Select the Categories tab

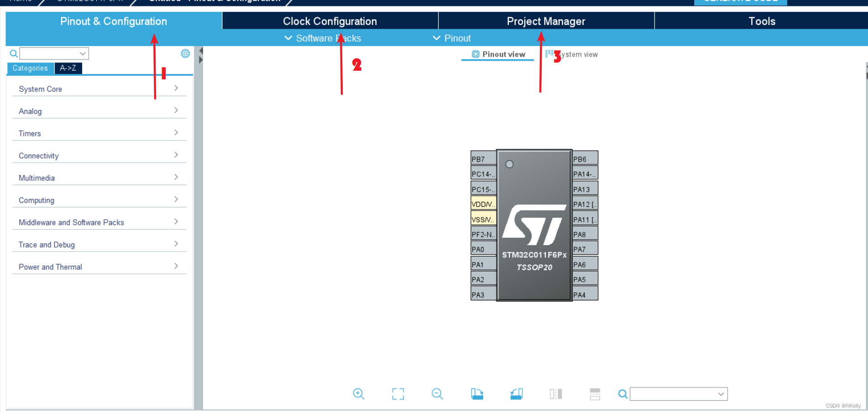[30, 68]
